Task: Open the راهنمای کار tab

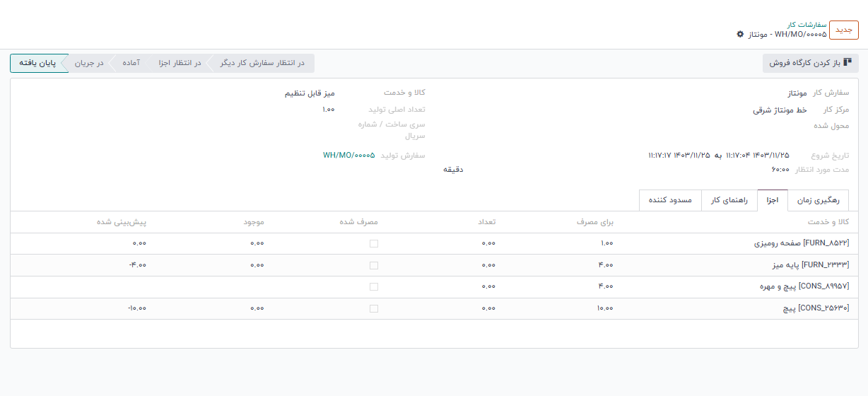Action: point(729,201)
